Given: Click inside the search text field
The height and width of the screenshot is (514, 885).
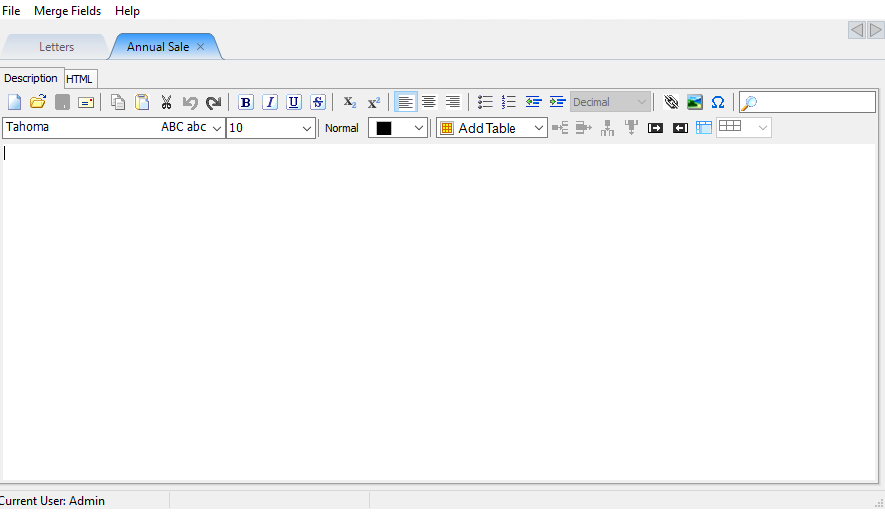Looking at the screenshot, I should 816,103.
